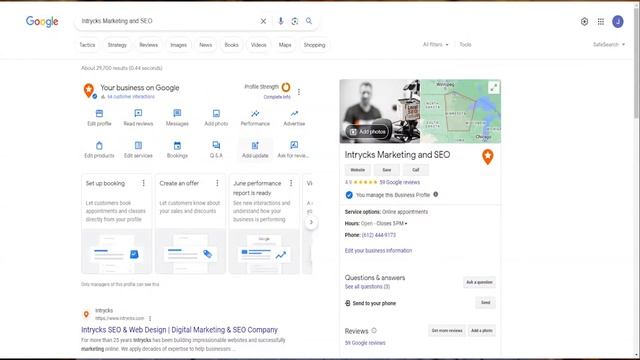Image resolution: width=640 pixels, height=360 pixels.
Task: Click the Google logo
Action: [x=42, y=21]
